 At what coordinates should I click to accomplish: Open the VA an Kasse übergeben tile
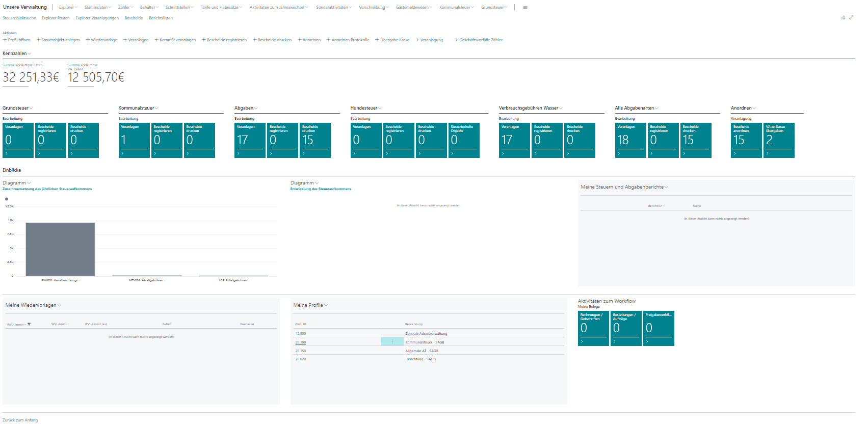[x=779, y=140]
